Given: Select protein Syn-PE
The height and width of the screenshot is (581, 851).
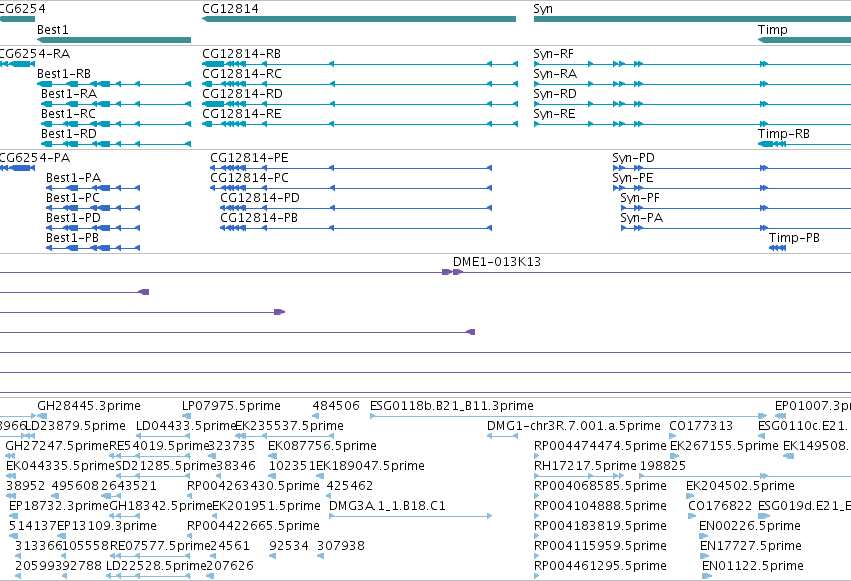Looking at the screenshot, I should click(x=732, y=188).
